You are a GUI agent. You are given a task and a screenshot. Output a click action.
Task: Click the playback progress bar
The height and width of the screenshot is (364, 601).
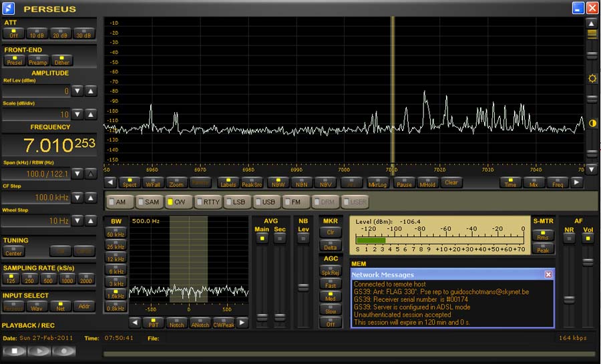pos(349,354)
